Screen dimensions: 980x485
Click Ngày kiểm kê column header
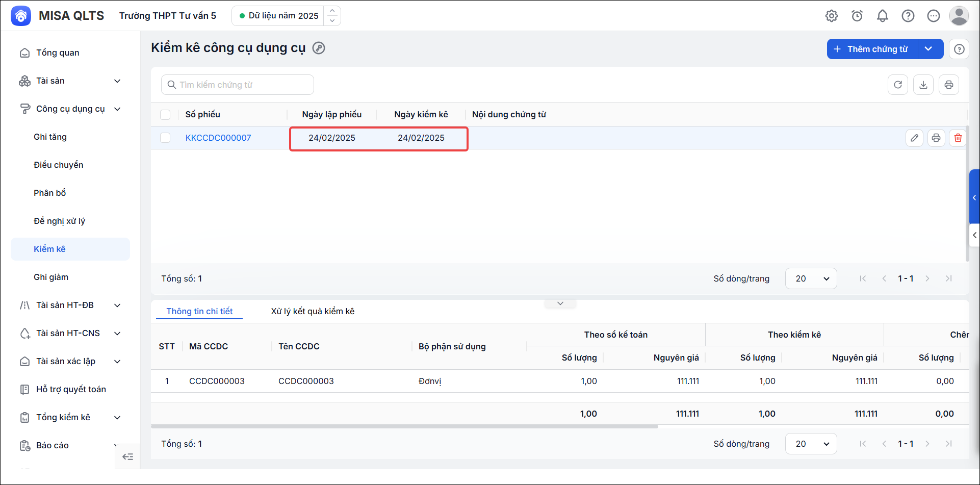click(421, 114)
